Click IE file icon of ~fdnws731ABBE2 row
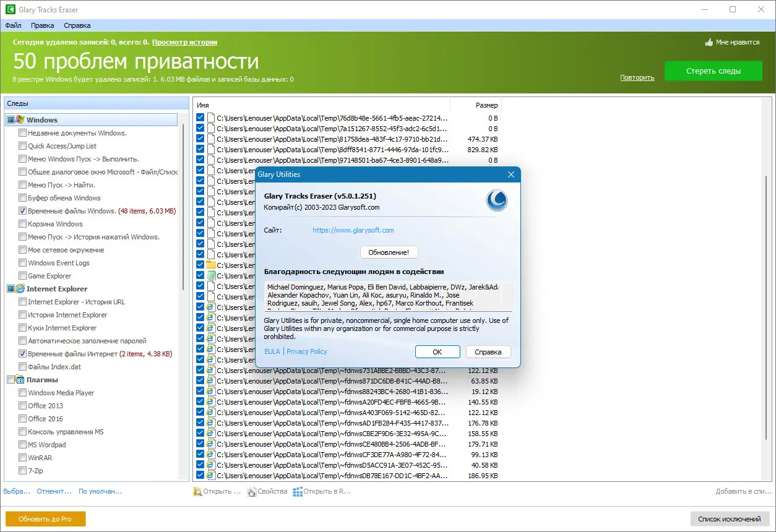This screenshot has width=776, height=532. click(210, 370)
